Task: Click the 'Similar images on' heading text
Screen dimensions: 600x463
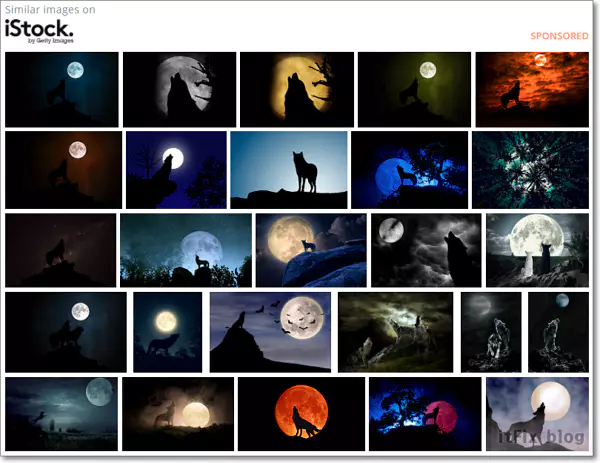Action: pyautogui.click(x=50, y=10)
